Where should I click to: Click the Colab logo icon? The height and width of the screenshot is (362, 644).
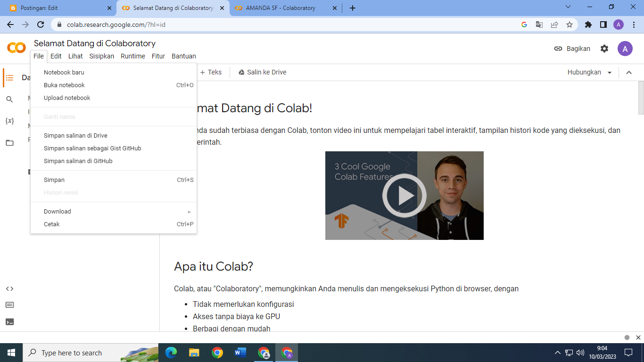pos(17,48)
